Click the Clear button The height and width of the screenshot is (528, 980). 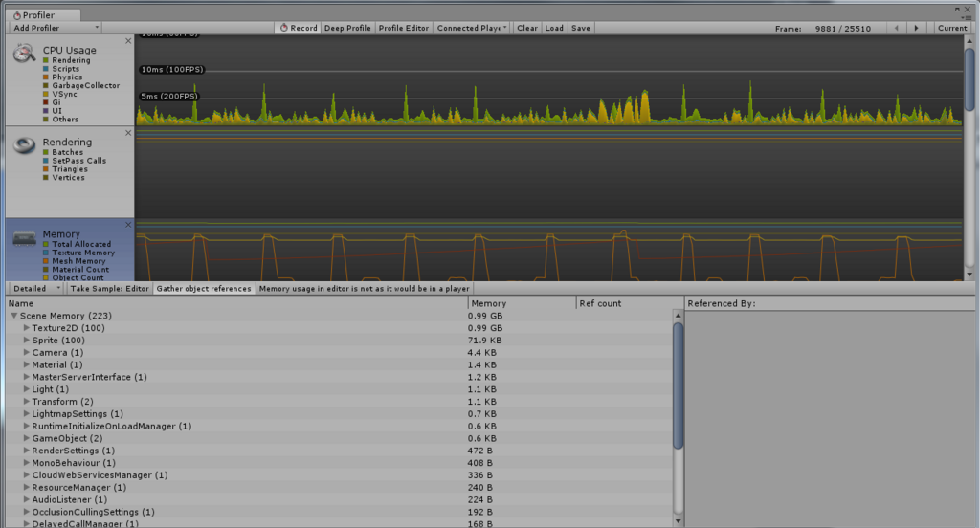(x=527, y=28)
